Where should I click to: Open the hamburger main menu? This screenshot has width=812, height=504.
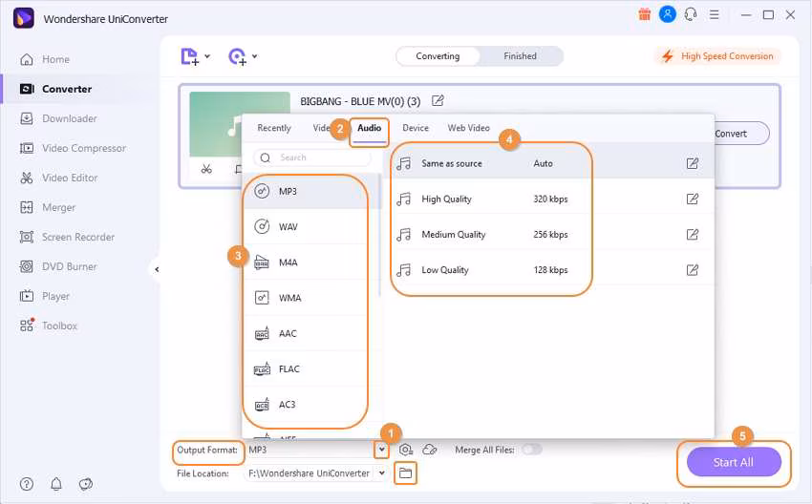(x=715, y=14)
